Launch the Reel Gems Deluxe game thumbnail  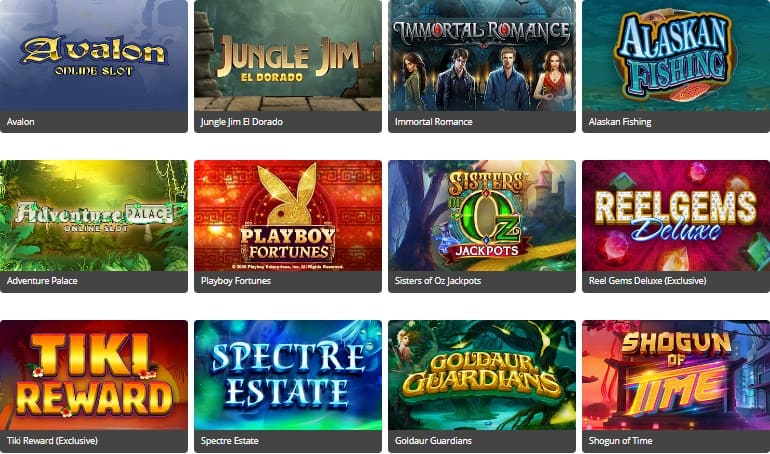676,215
